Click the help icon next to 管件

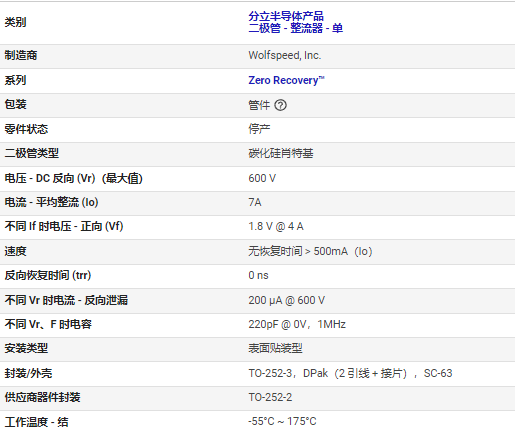click(280, 105)
